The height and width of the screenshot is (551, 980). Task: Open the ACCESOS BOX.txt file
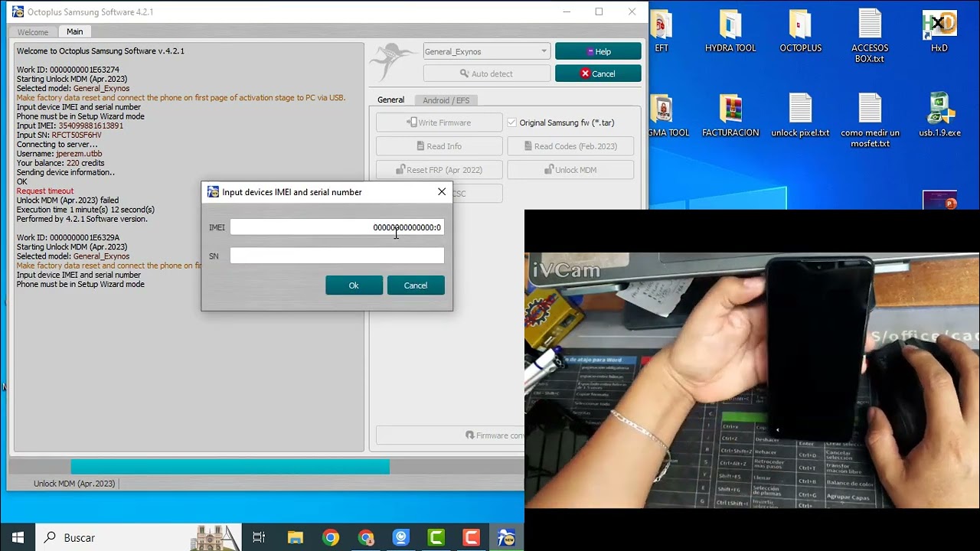click(x=870, y=35)
